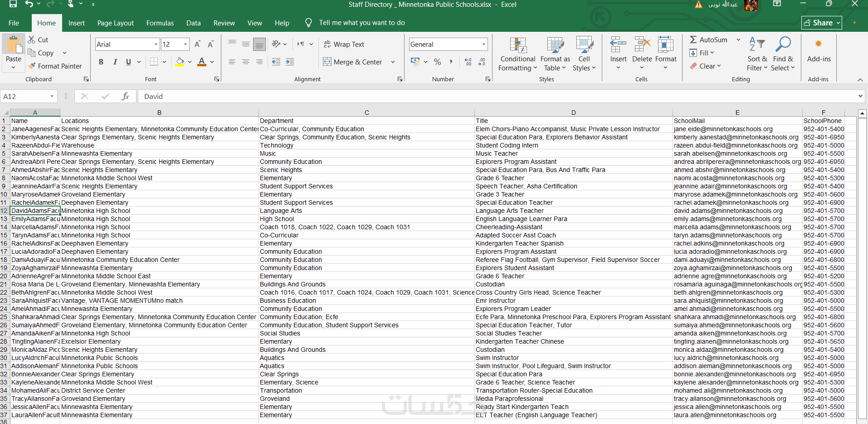This screenshot has width=868, height=424.
Task: Decrease font size with the smaller A
Action: pyautogui.click(x=210, y=44)
